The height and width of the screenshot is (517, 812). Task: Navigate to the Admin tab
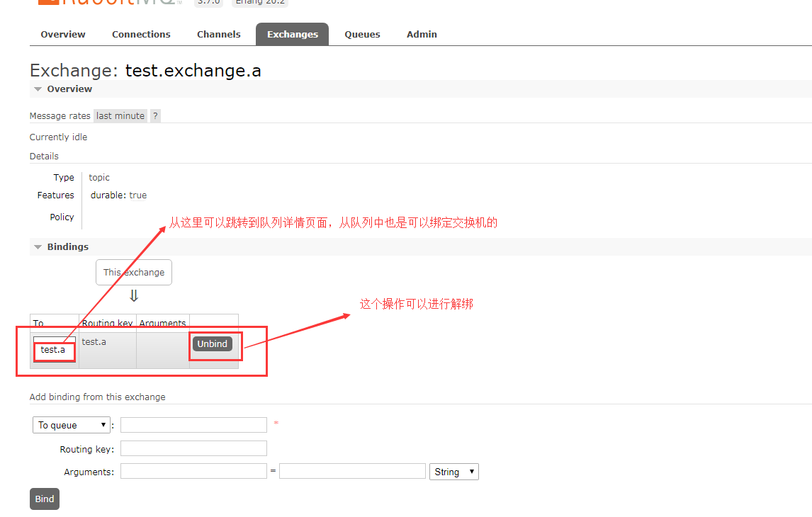point(422,34)
